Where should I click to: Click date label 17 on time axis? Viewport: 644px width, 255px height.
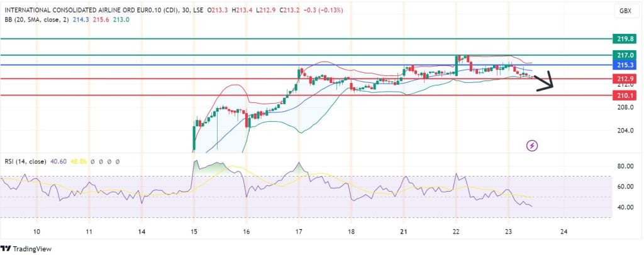(299, 232)
